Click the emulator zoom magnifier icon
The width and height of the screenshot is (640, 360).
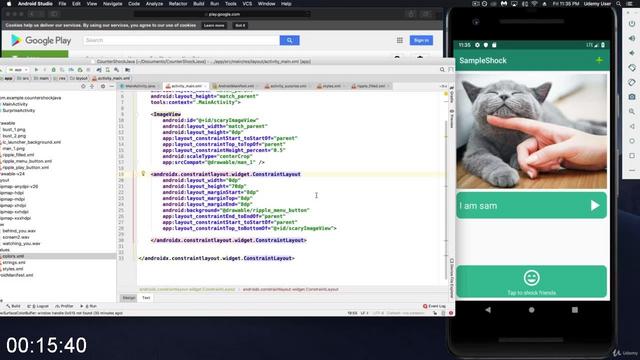631,111
